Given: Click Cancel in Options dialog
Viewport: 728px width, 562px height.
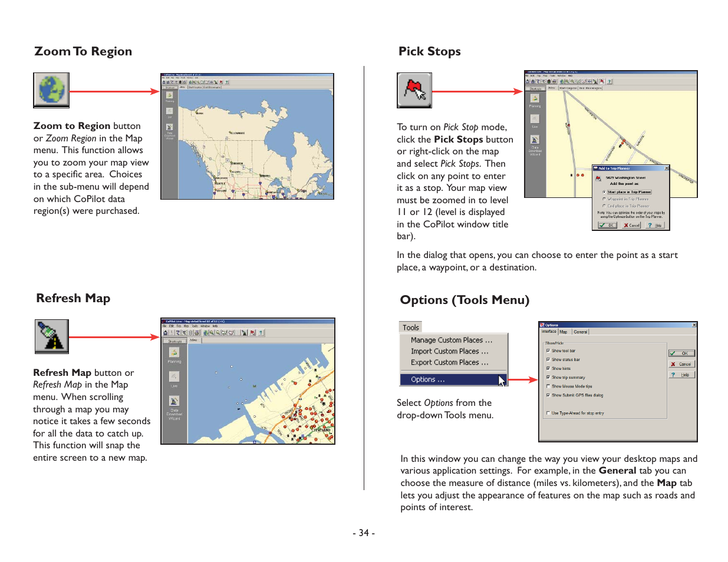Looking at the screenshot, I should [681, 364].
